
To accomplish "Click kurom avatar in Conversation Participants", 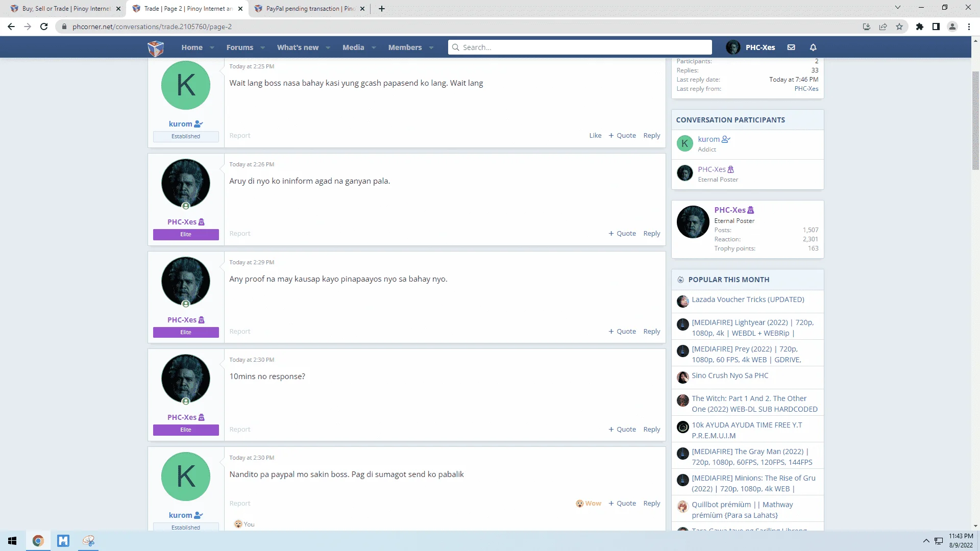I will (685, 143).
